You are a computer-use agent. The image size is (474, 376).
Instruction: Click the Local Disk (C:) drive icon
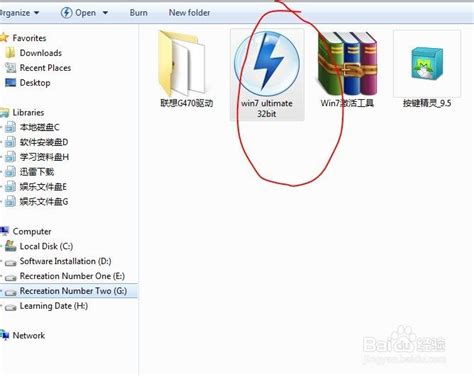click(x=10, y=246)
